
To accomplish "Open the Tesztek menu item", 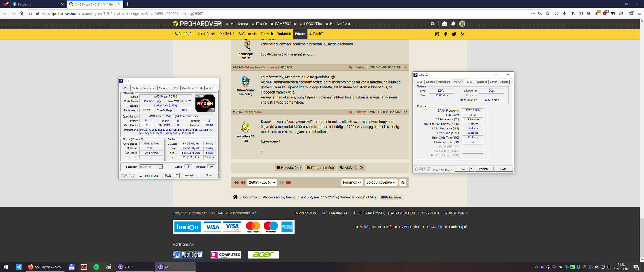I will pos(267,34).
